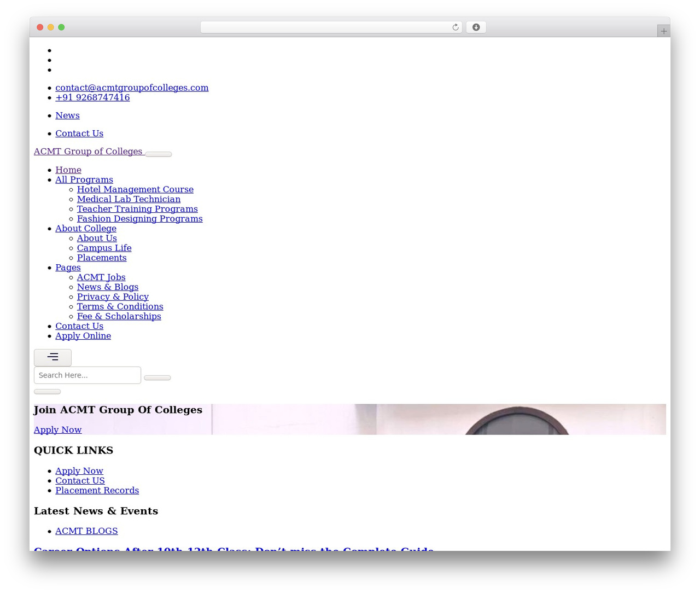Open a new tab with plus icon
Image resolution: width=700 pixels, height=593 pixels.
click(x=663, y=31)
